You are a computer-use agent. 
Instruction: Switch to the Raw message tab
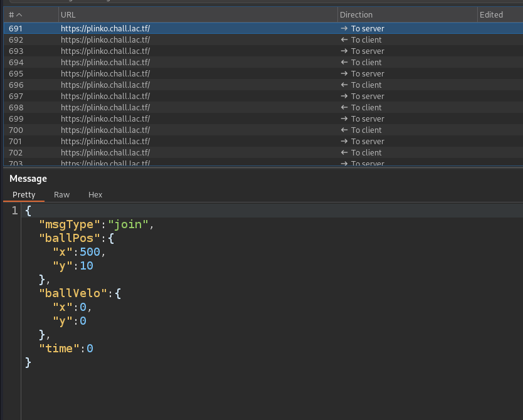61,194
